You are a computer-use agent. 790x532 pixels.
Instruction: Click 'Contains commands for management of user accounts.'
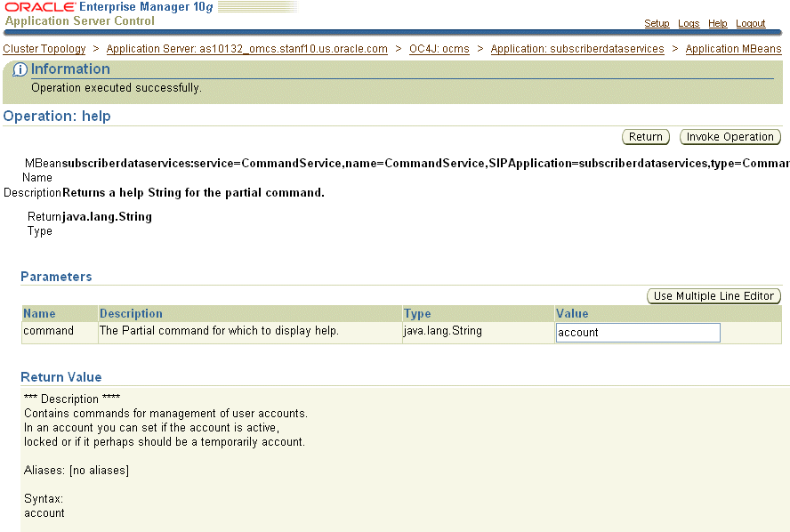pos(165,413)
